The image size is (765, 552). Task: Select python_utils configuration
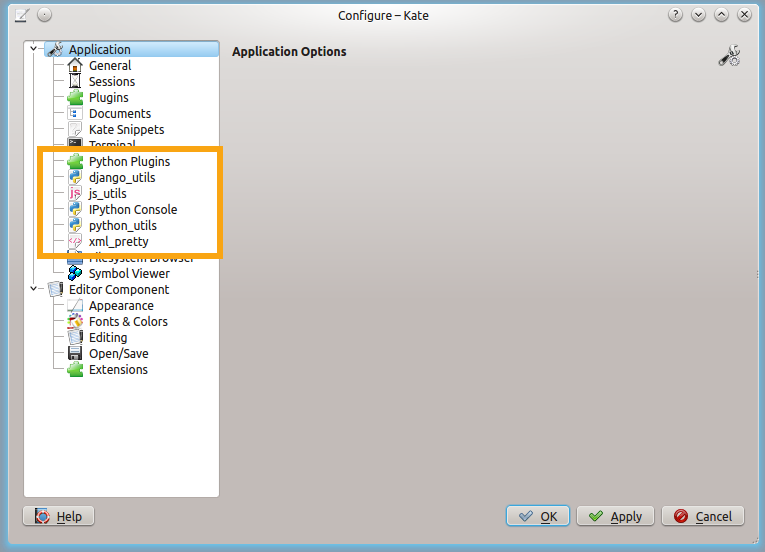[x=122, y=225]
